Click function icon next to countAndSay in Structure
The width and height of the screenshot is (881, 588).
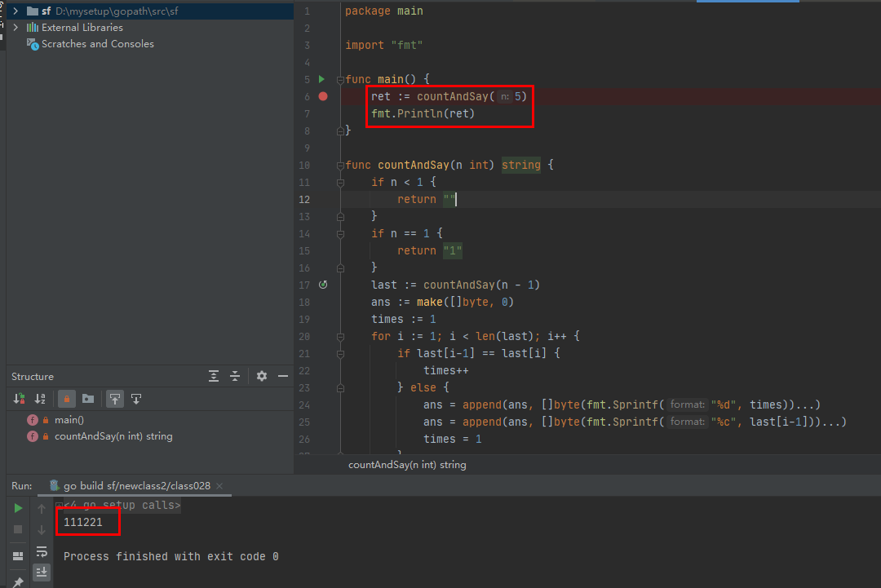[33, 436]
